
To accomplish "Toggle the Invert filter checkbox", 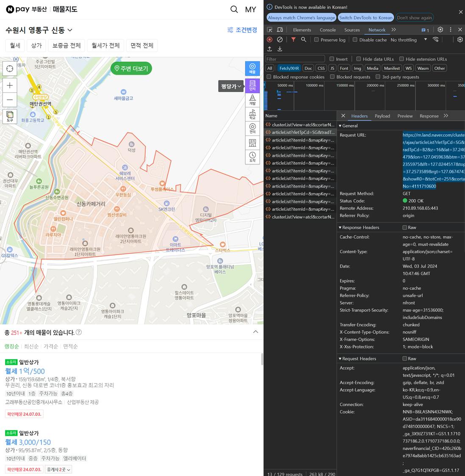I will (x=332, y=59).
